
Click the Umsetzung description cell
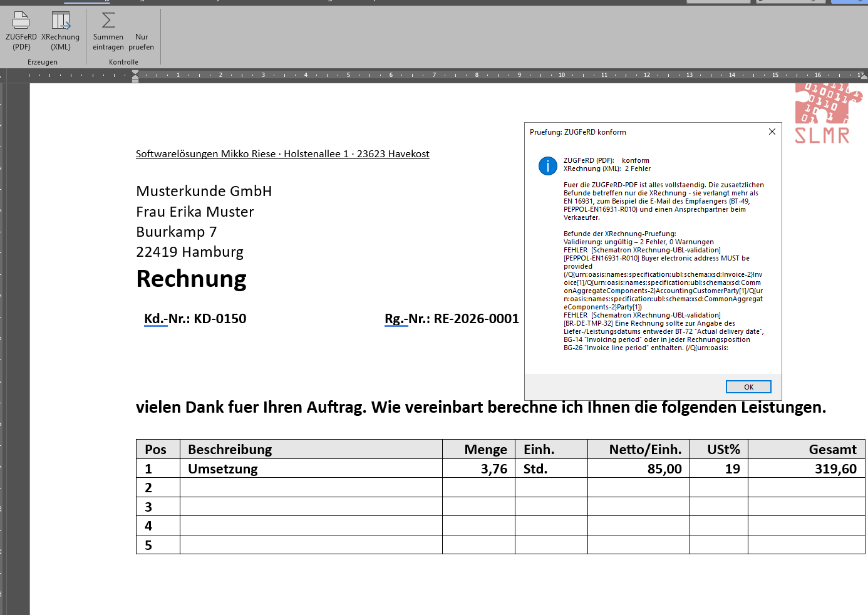pyautogui.click(x=311, y=468)
